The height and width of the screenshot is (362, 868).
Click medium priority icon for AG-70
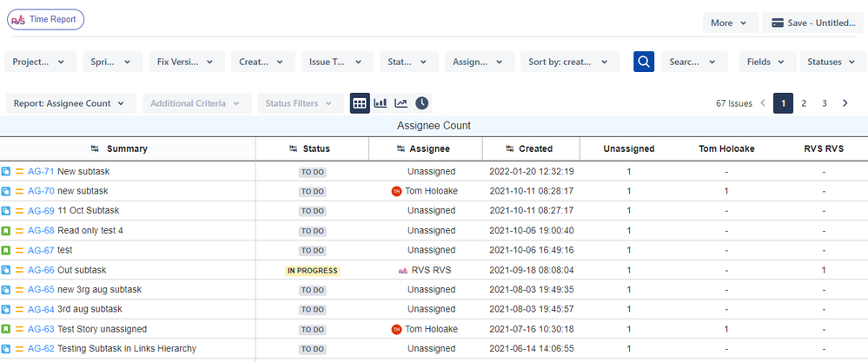(19, 191)
